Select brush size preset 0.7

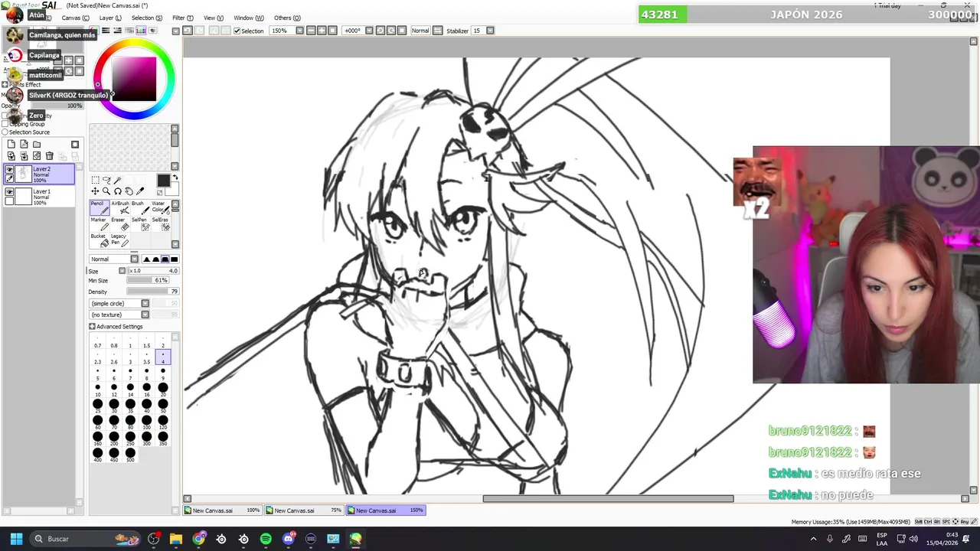97,341
